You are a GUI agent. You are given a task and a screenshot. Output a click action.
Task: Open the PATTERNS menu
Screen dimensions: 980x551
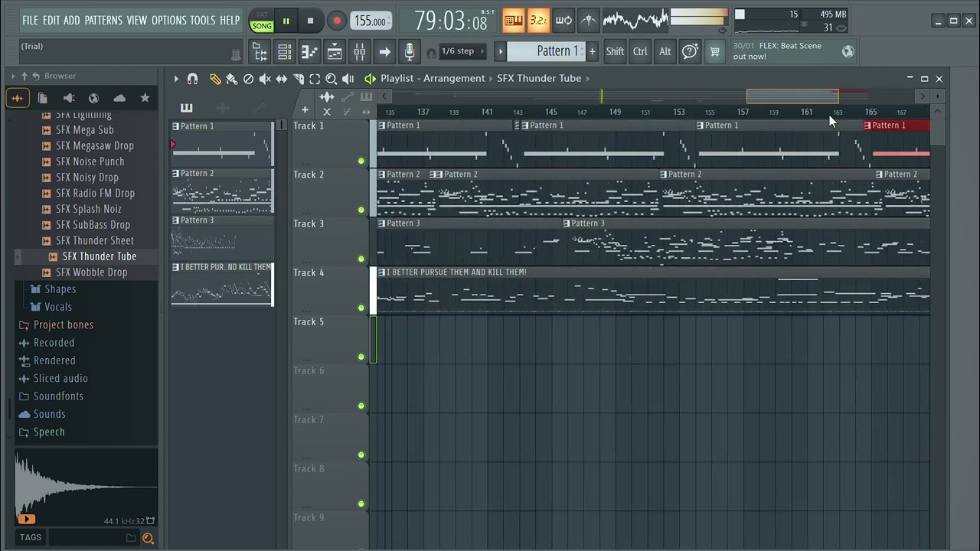[104, 21]
